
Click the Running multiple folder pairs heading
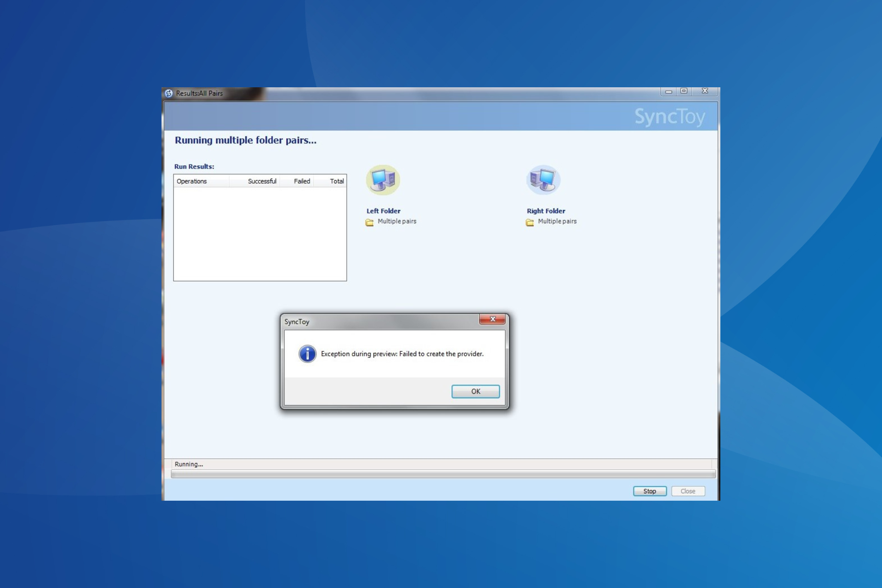246,140
